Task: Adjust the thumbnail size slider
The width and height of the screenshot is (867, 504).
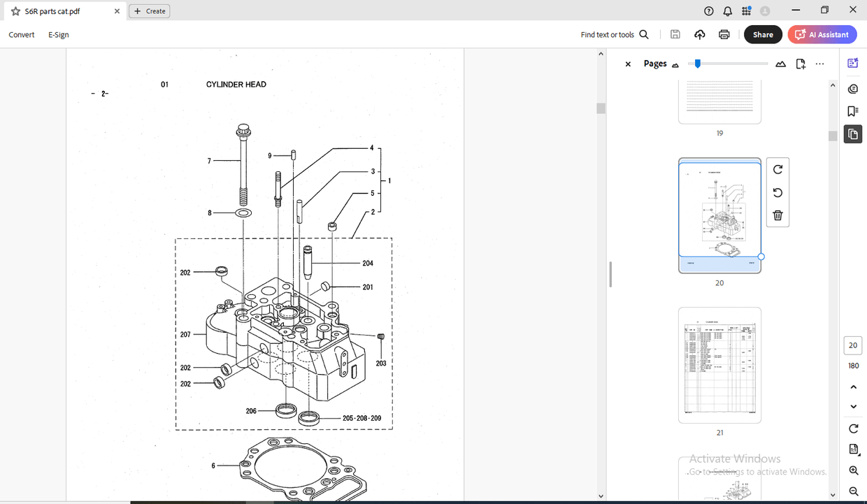Action: tap(696, 63)
